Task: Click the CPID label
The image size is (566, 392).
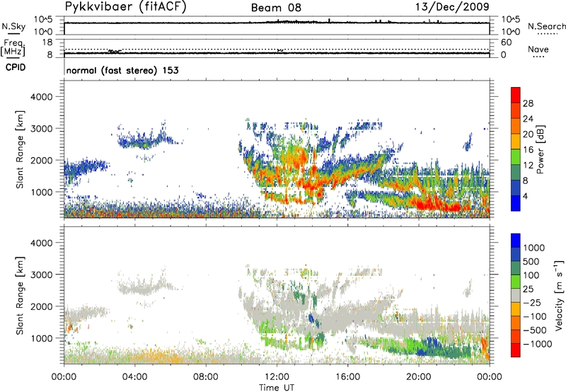Action: 16,67
